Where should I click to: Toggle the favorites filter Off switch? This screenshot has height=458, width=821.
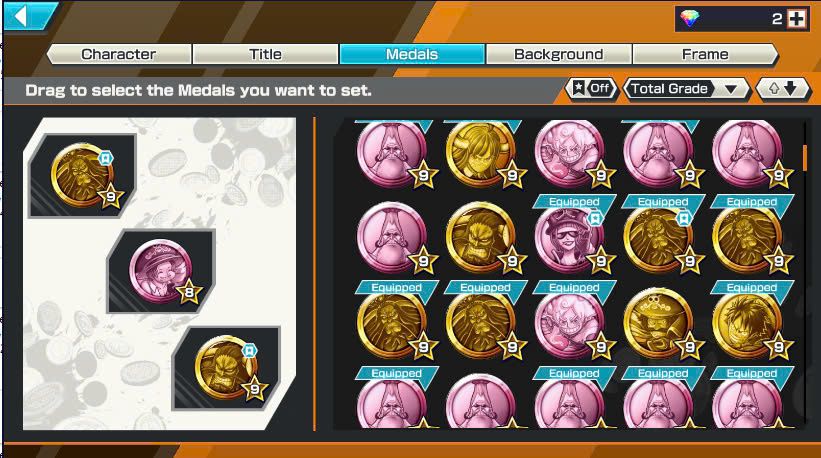click(x=592, y=88)
